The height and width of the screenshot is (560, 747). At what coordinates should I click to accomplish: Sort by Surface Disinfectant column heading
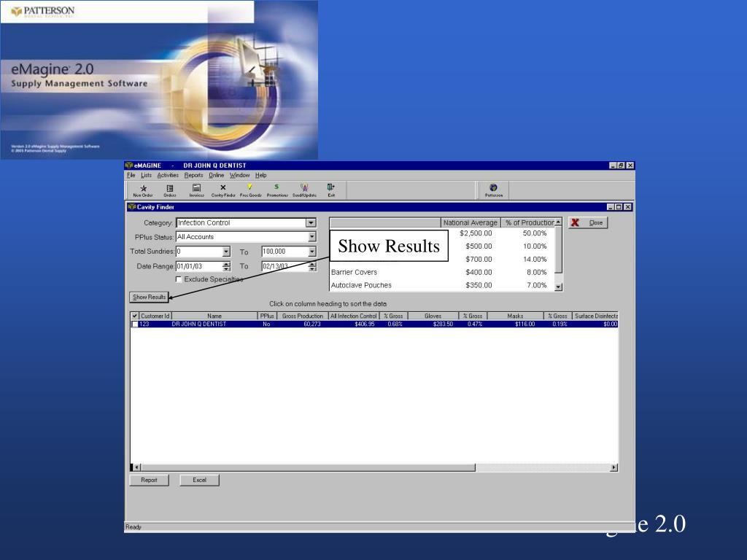tap(595, 316)
